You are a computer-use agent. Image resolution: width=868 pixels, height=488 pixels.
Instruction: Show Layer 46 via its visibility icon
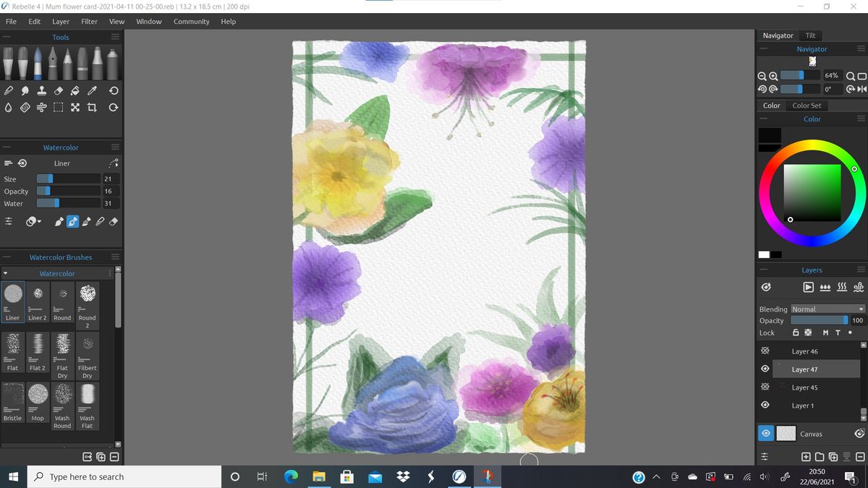(765, 351)
